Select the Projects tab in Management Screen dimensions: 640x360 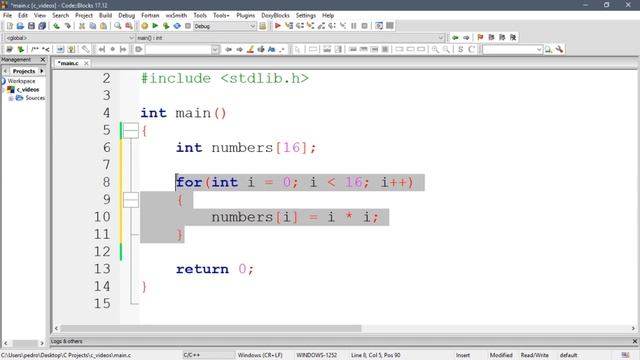24,71
